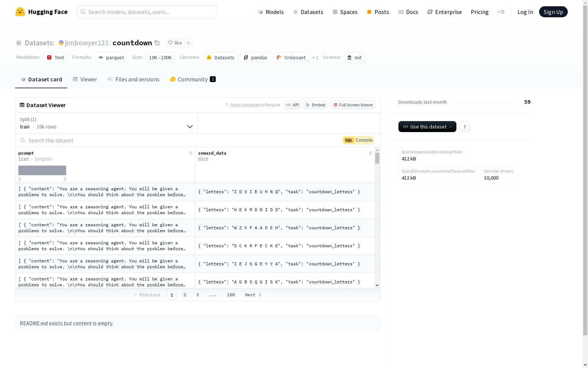The image size is (588, 368).
Task: Go to page 3 of results
Action: coord(197,295)
